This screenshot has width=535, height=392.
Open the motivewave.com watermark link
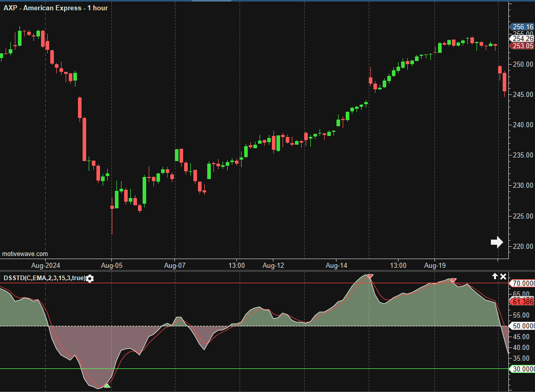click(x=25, y=254)
